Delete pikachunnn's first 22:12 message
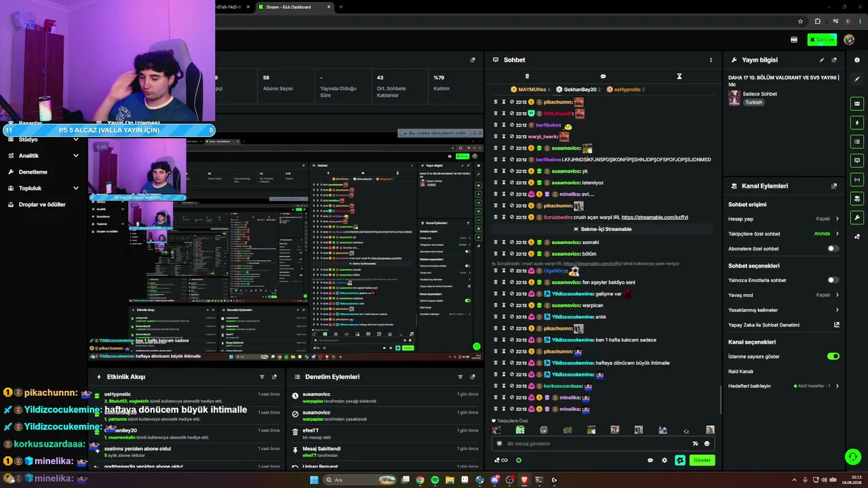Screen dimensions: 868x488 [x=496, y=102]
